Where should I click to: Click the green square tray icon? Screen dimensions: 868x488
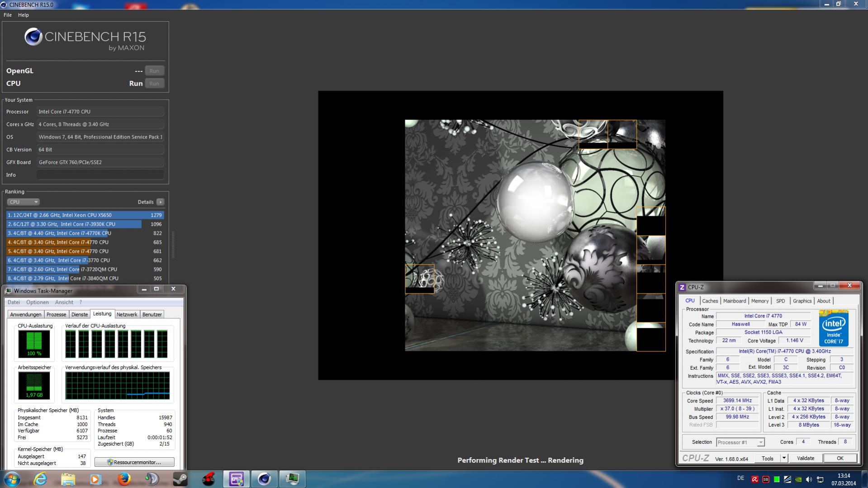(777, 479)
